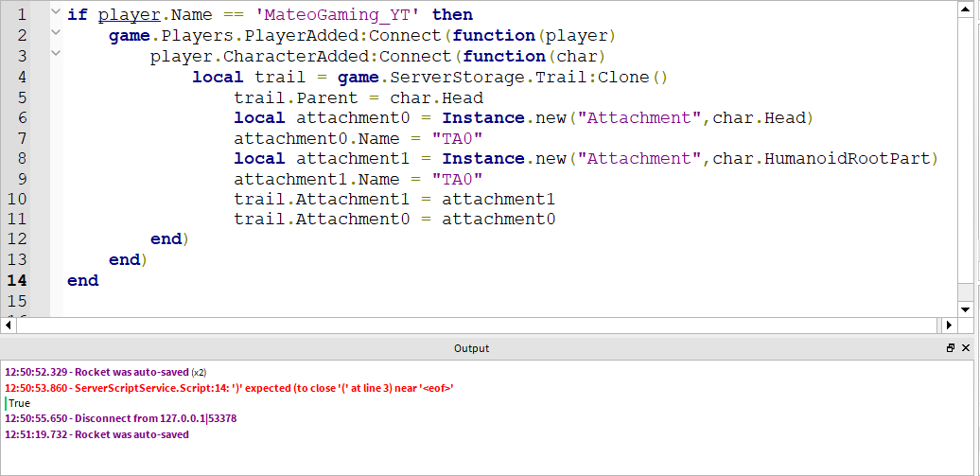The width and height of the screenshot is (980, 476).
Task: Click the red ')' expected error message
Action: pyautogui.click(x=229, y=388)
